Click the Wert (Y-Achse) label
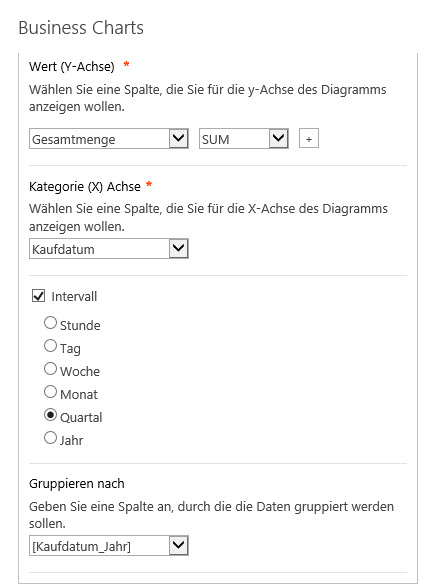428x586 pixels. [72, 67]
